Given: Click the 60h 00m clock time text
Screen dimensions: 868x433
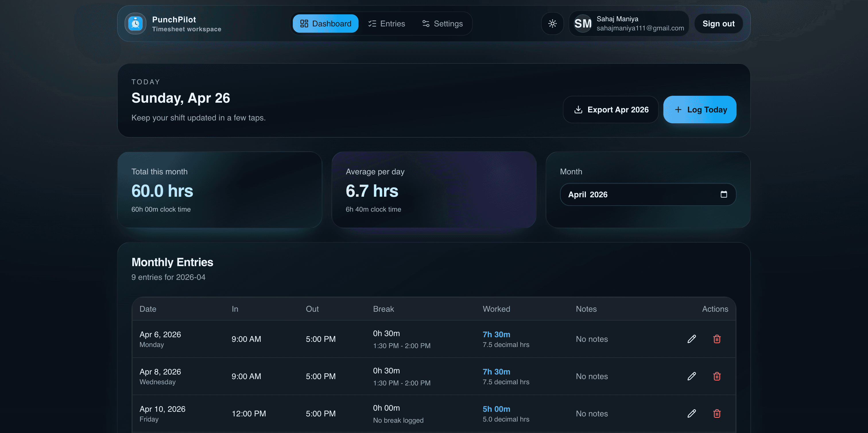Looking at the screenshot, I should 161,209.
